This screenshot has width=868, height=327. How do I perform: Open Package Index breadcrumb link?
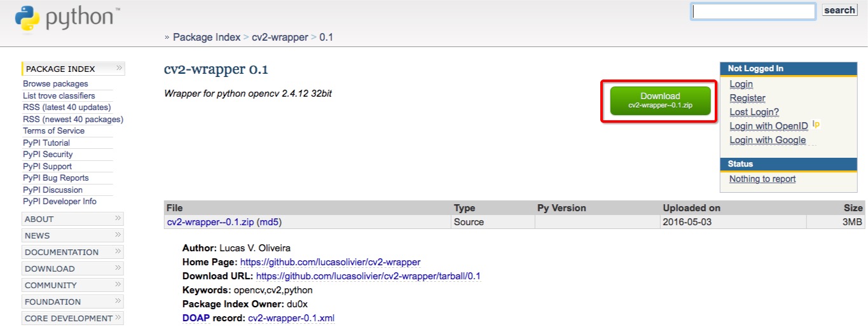tap(207, 37)
